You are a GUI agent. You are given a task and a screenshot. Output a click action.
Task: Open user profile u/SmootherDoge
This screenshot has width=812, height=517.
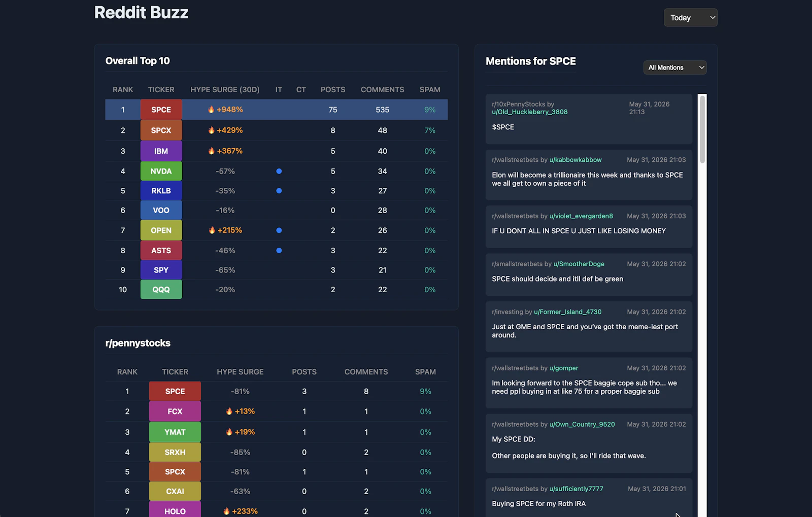coord(579,264)
